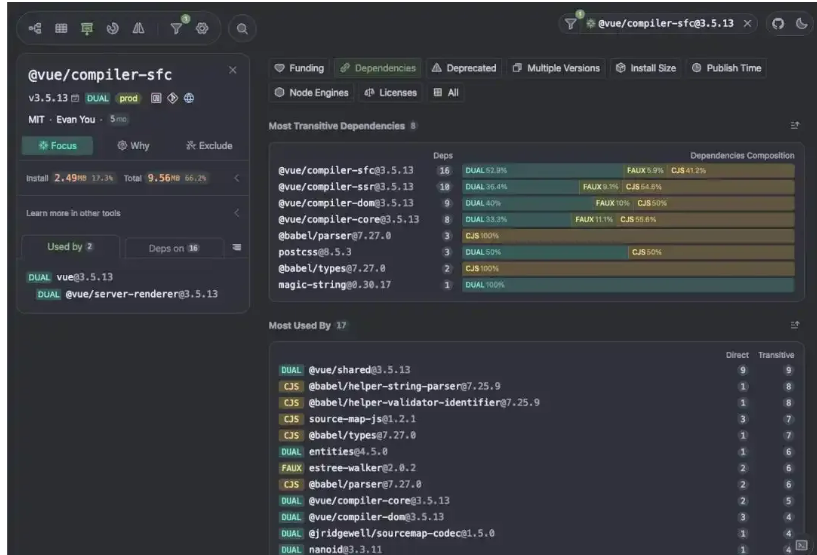
Task: Open @babel/helper-string-parser@7.25.9 row
Action: [404, 387]
